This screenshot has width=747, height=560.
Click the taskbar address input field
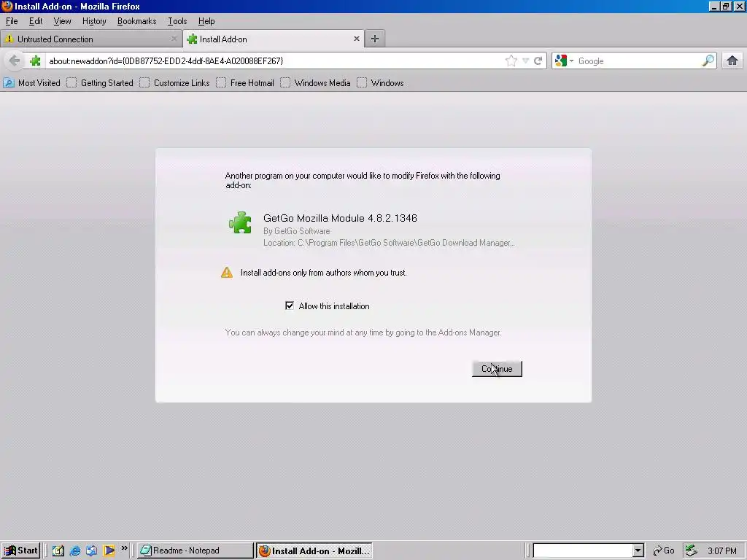(583, 551)
